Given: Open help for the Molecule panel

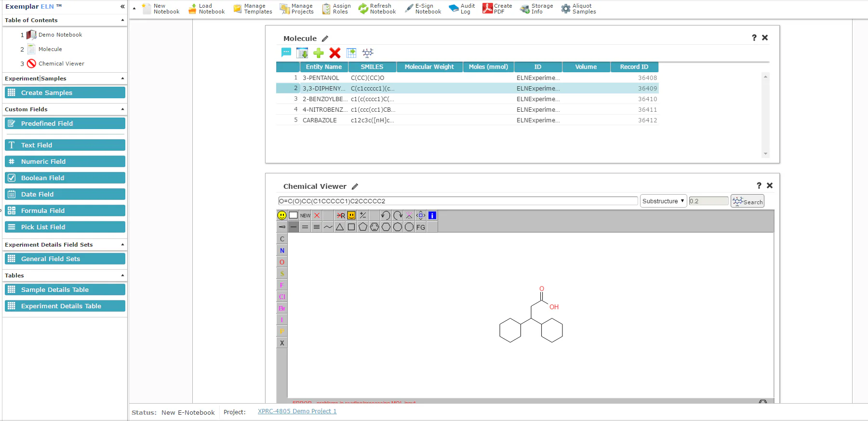Looking at the screenshot, I should coord(754,38).
